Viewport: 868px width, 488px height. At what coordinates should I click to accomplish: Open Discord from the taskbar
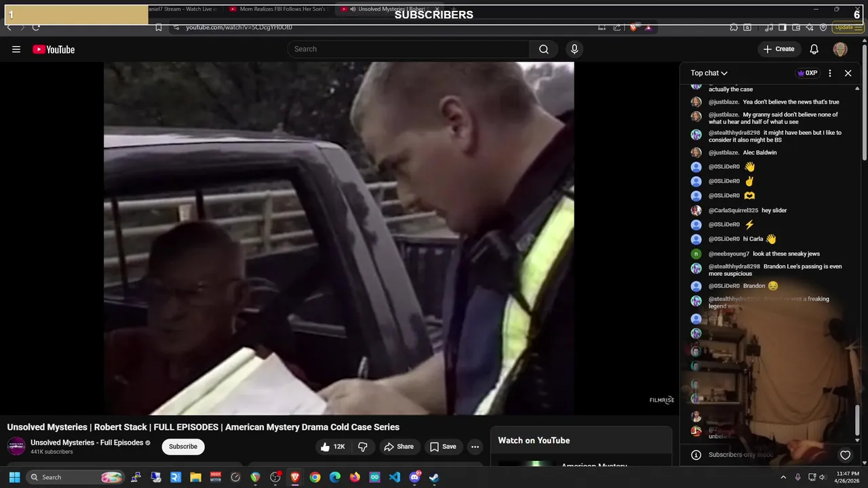[414, 477]
